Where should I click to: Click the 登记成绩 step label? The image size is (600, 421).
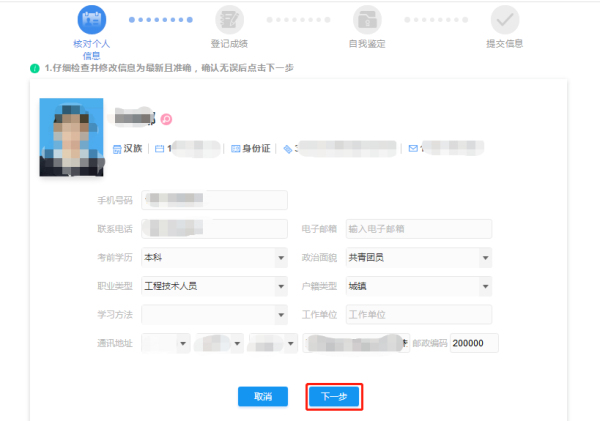229,44
